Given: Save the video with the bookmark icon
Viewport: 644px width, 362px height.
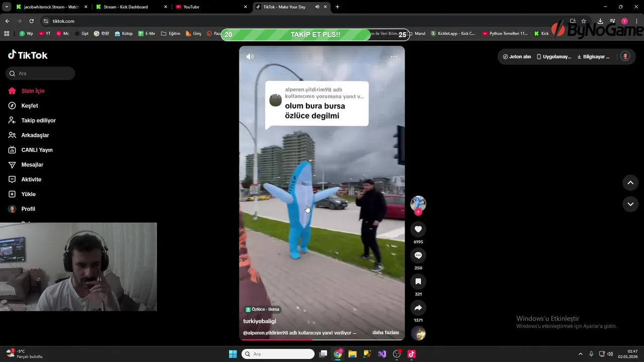Looking at the screenshot, I should (418, 282).
